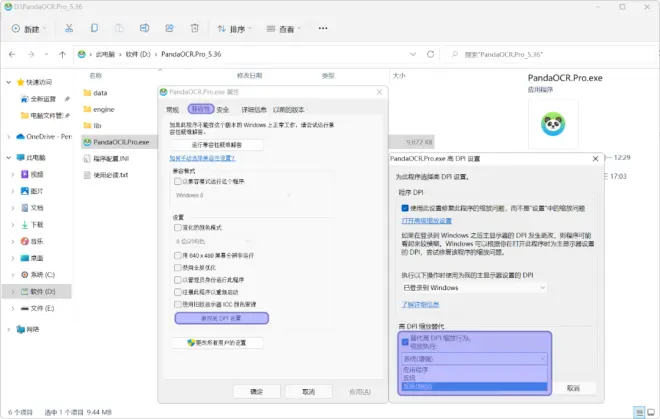Viewport: 660px width, 419px height.
Task: Click the 程序配置.INI file icon
Action: (87, 159)
